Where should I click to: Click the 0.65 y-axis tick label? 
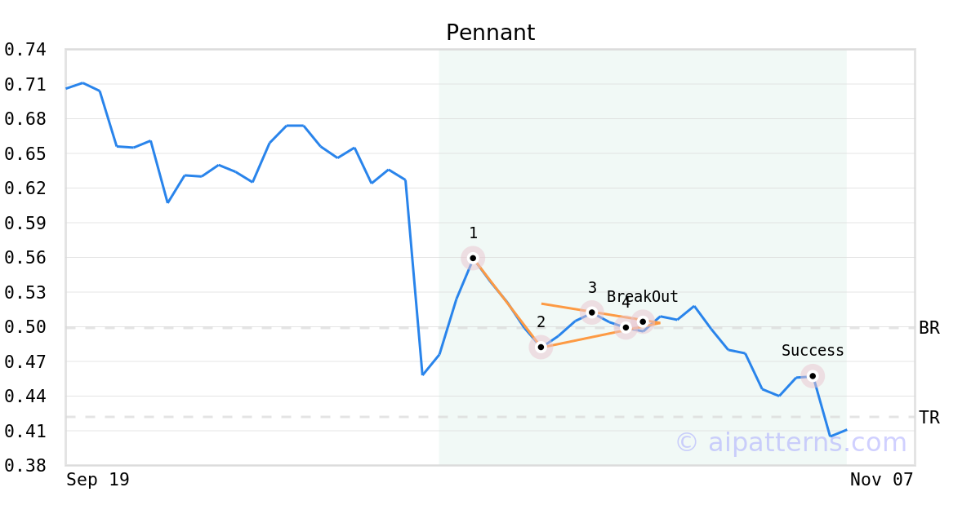(24, 153)
